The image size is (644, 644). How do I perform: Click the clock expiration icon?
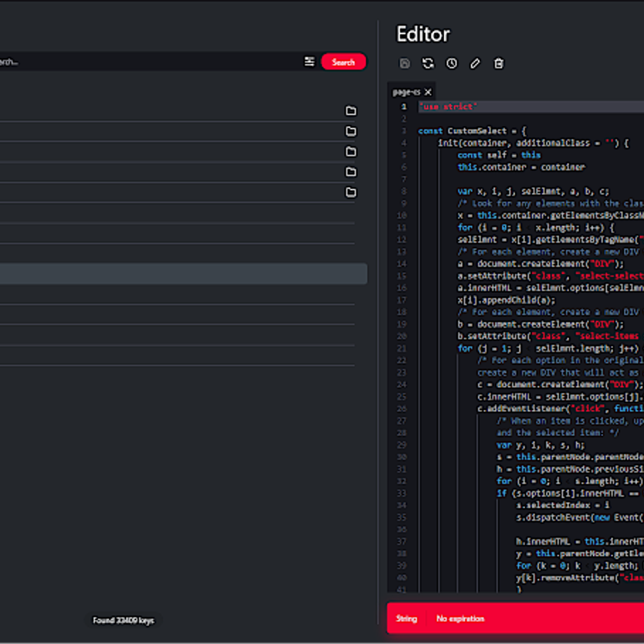tap(452, 64)
